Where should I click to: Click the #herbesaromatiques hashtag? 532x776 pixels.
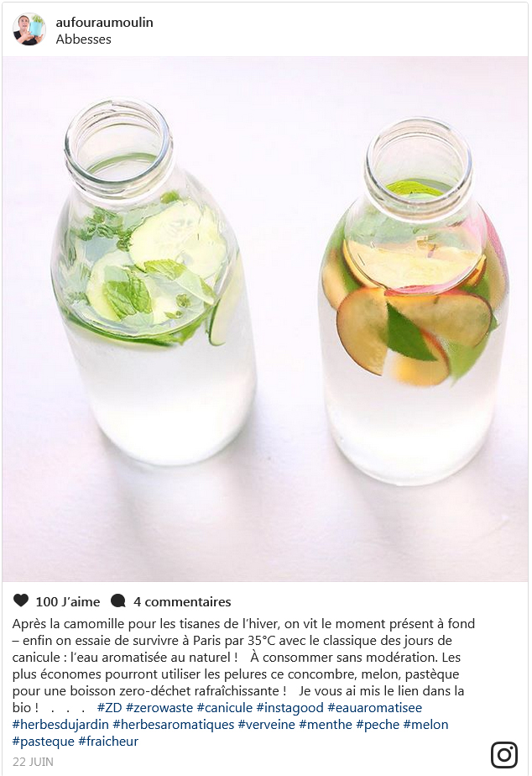pos(174,725)
